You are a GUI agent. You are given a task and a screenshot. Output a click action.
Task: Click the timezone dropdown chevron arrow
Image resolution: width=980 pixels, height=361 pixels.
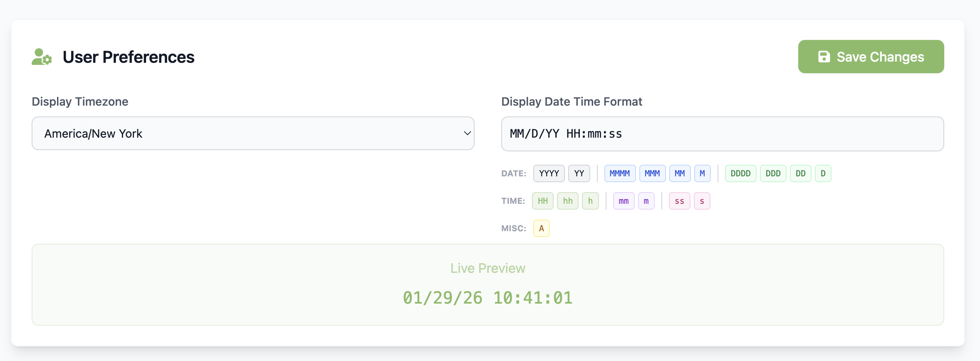pyautogui.click(x=467, y=134)
